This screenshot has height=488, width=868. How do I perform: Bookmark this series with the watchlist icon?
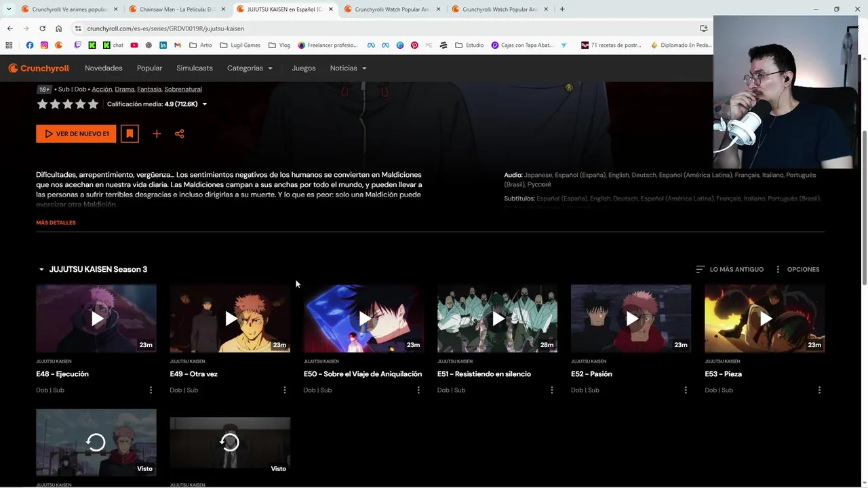(x=130, y=134)
